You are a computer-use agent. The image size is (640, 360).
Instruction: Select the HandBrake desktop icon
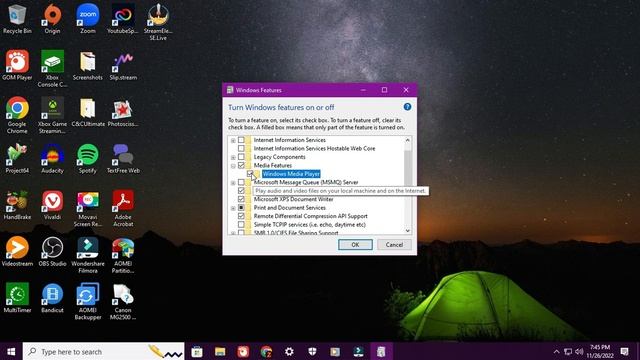[x=17, y=205]
